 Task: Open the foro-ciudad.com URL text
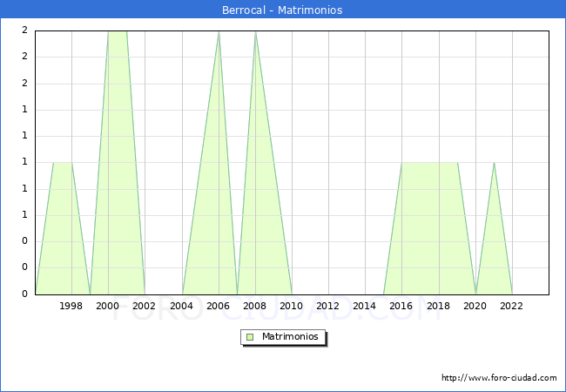point(499,378)
